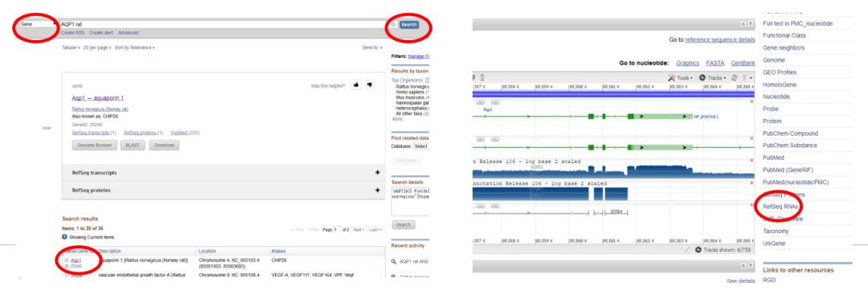Click the help question mark beside Tracks
The width and height of the screenshot is (868, 295).
click(744, 78)
